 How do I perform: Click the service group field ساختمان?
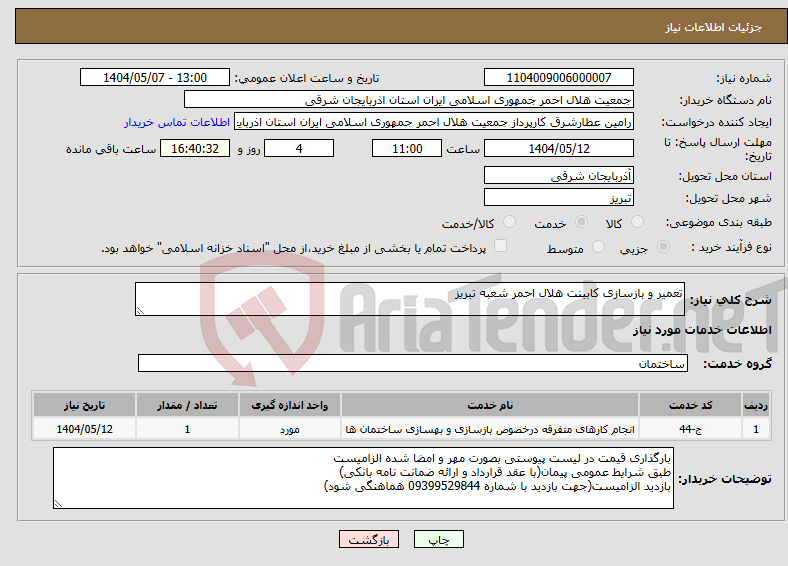(413, 363)
